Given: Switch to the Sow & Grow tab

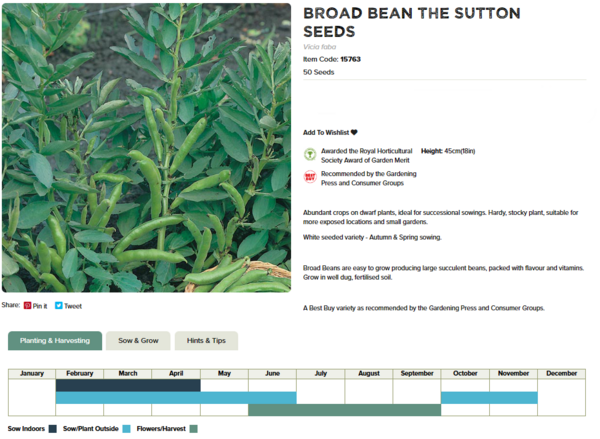Looking at the screenshot, I should pyautogui.click(x=138, y=341).
